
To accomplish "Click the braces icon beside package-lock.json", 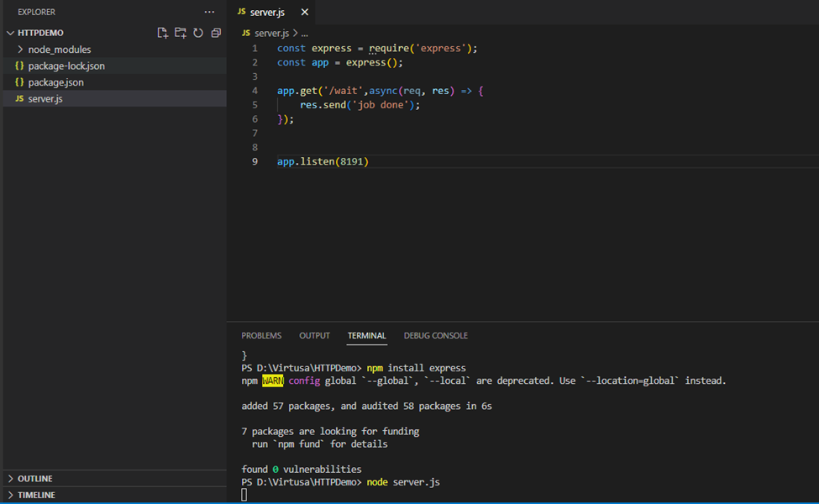I will [x=19, y=66].
